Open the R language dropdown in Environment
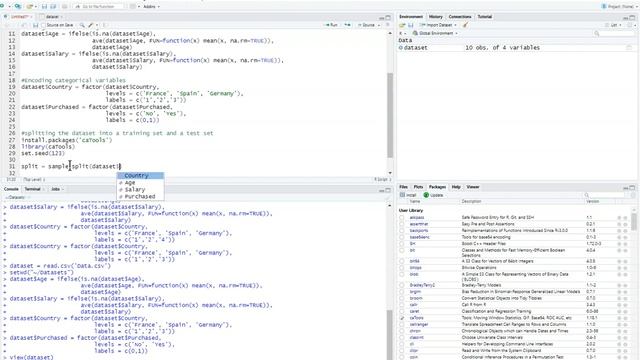Viewport: 640px width, 360px height. click(402, 33)
